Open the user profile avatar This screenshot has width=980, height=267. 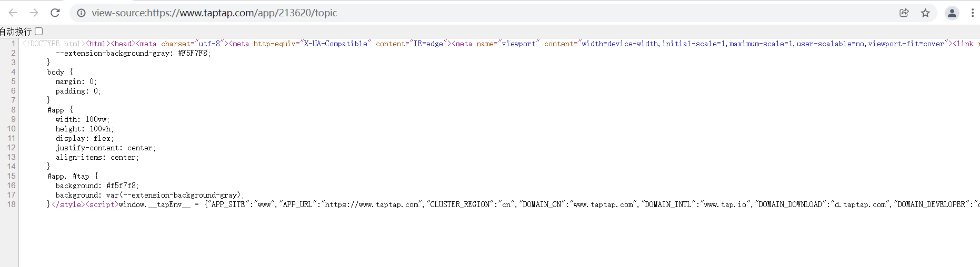click(x=952, y=13)
